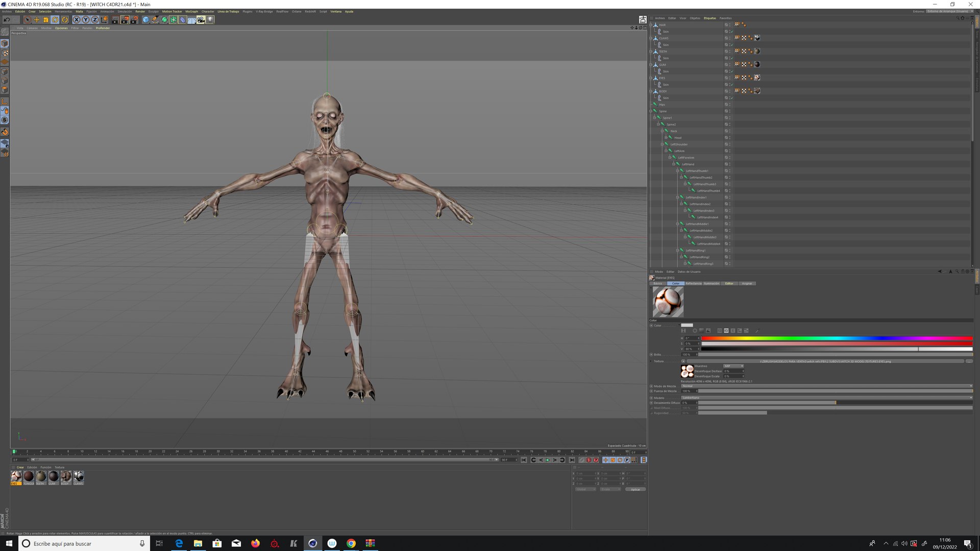Toggle the Y axis lock
980x551 pixels.
pyautogui.click(x=86, y=20)
